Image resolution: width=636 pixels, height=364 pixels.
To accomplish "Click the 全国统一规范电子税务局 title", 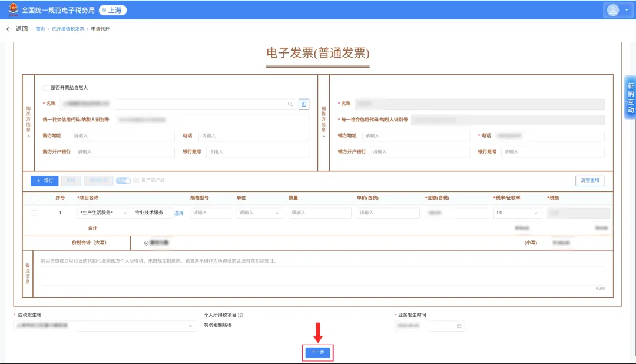I will 58,10.
